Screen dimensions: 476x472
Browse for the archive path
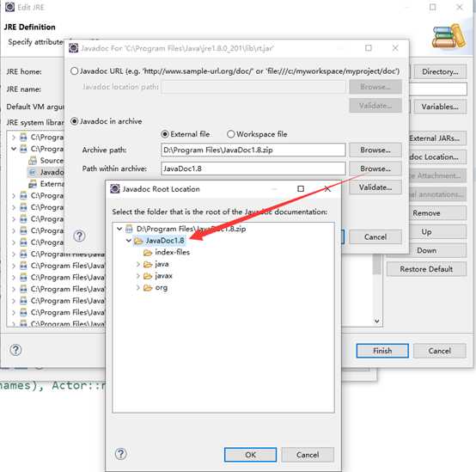(375, 150)
